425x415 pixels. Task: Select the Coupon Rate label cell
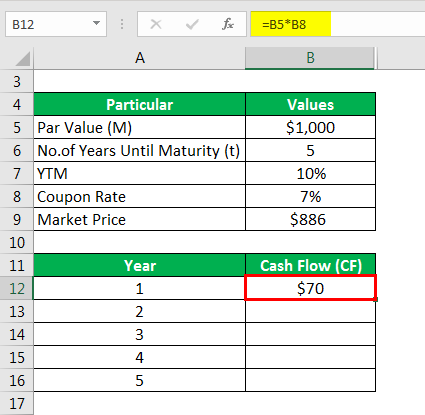point(140,196)
